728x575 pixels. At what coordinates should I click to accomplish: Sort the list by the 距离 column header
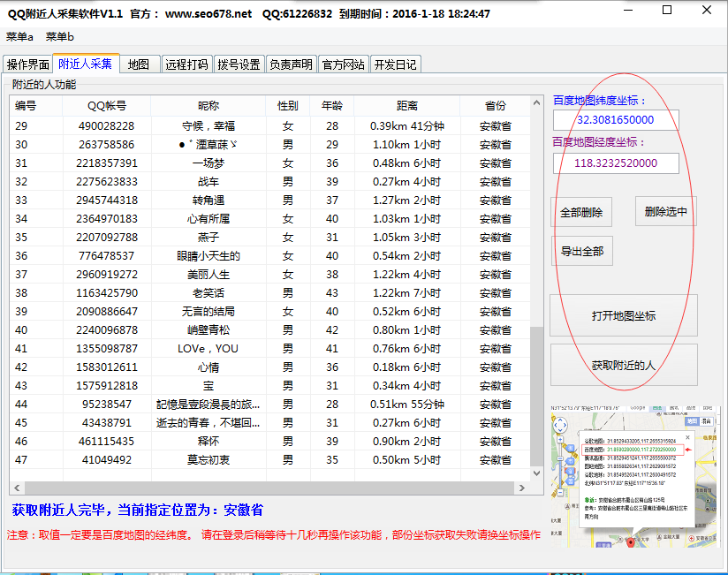406,106
